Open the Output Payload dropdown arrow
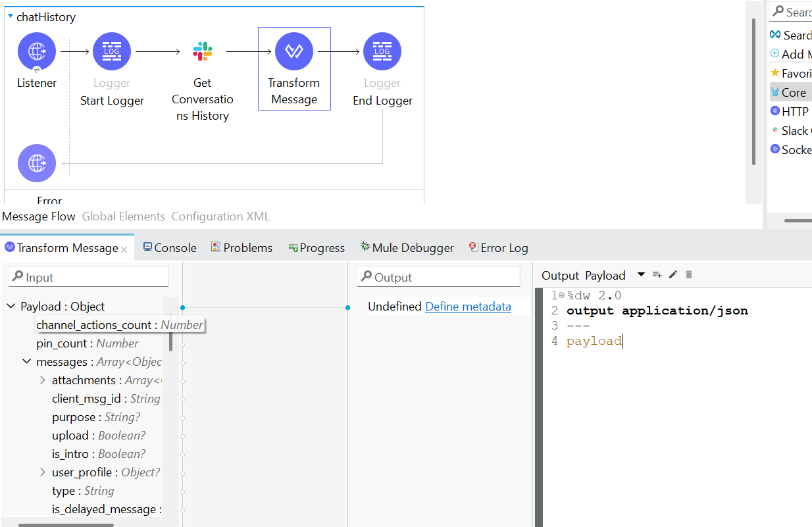 point(641,275)
